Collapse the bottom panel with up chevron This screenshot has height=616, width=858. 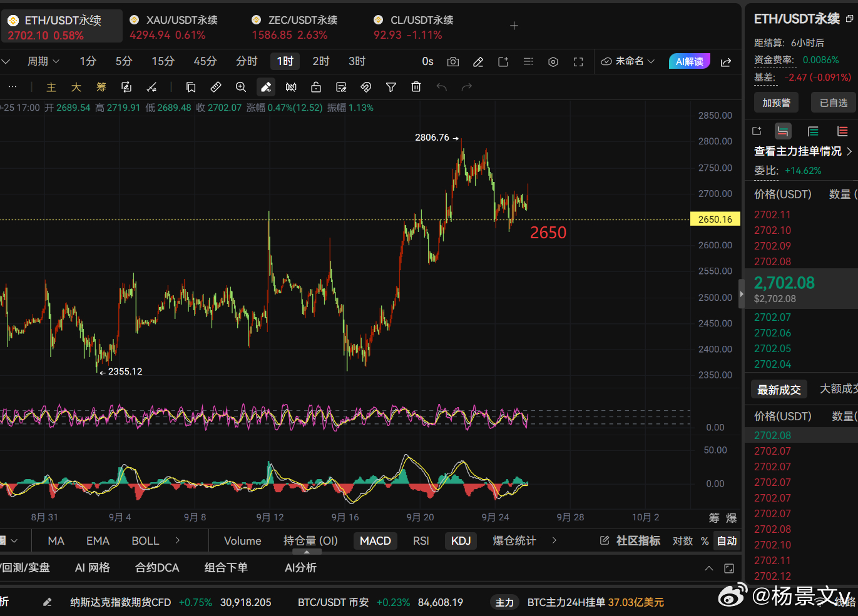click(709, 568)
